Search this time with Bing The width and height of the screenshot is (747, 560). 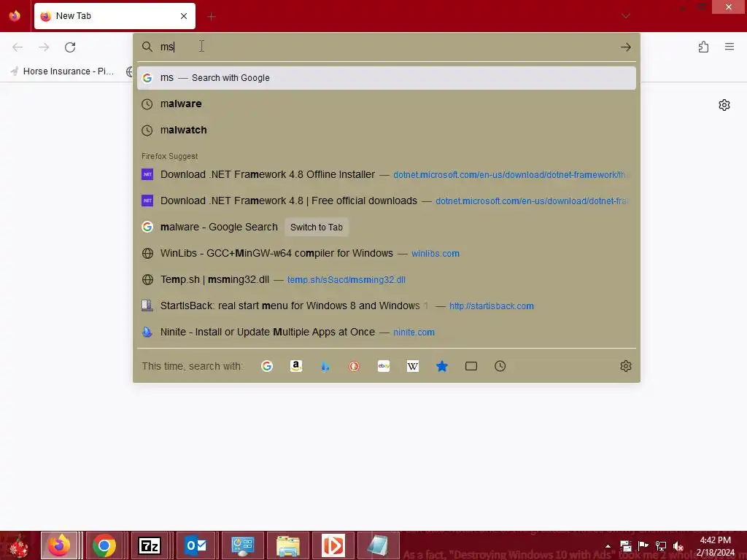click(x=325, y=366)
